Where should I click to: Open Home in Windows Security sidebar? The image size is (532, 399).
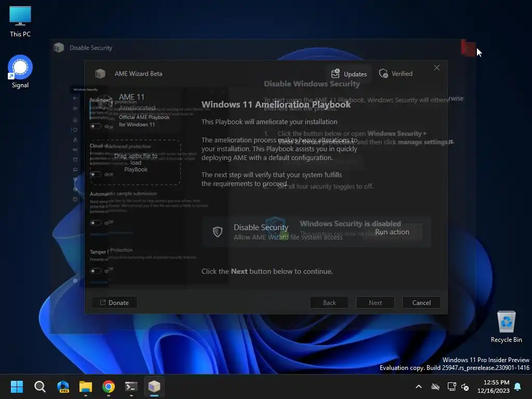coord(75,120)
